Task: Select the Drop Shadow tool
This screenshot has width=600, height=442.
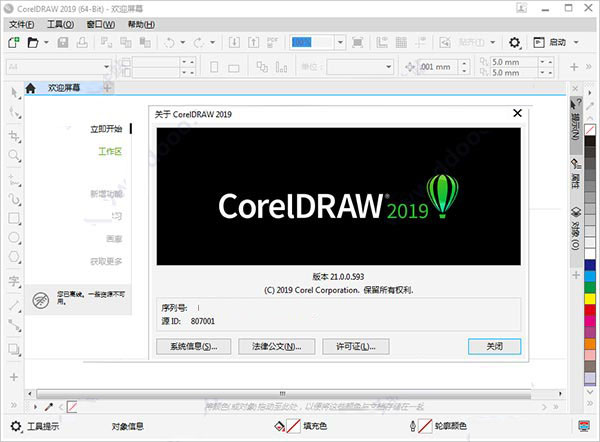Action: 15,349
